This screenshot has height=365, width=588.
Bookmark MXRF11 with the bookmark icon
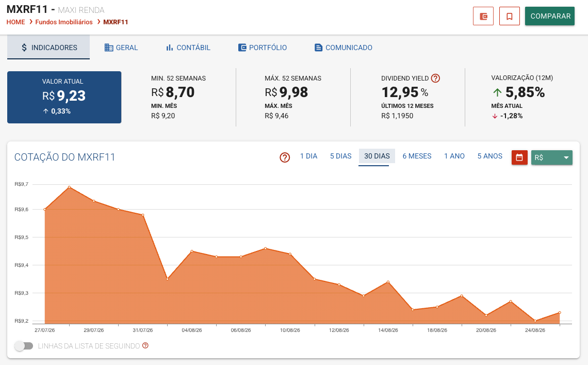pyautogui.click(x=509, y=16)
